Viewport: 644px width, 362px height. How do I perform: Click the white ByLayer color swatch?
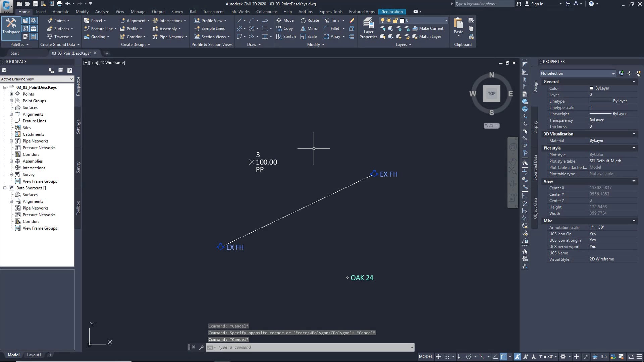pyautogui.click(x=592, y=88)
